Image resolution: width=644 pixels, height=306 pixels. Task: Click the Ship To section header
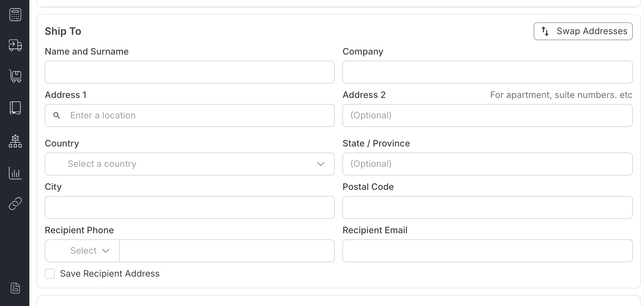pyautogui.click(x=63, y=31)
